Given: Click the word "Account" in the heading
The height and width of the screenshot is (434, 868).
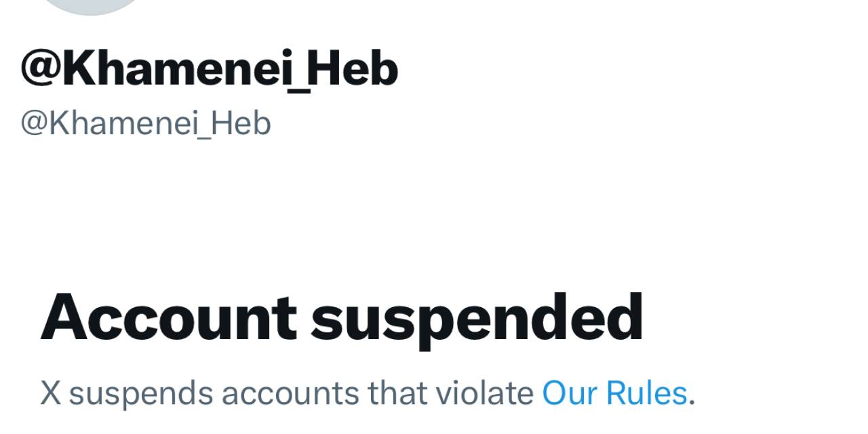Looking at the screenshot, I should 168,317.
